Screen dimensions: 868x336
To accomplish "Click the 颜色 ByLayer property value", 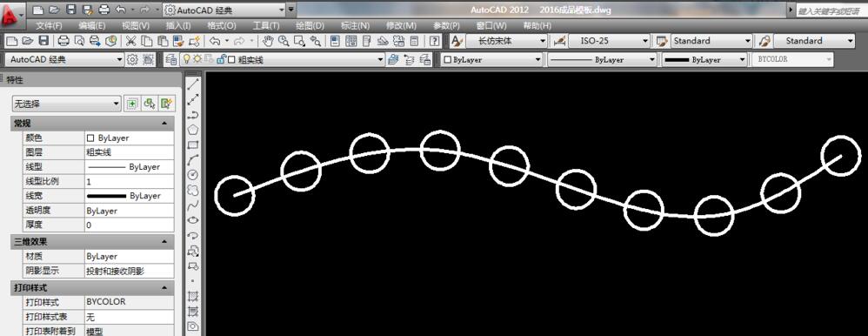I will pos(129,138).
